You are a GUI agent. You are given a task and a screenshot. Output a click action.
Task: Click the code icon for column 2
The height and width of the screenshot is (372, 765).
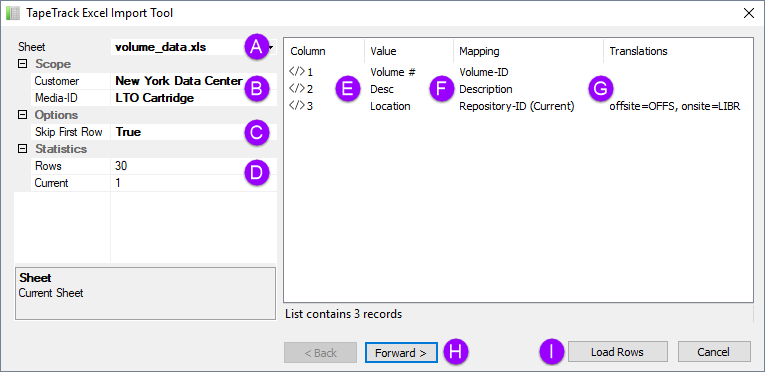(x=297, y=89)
